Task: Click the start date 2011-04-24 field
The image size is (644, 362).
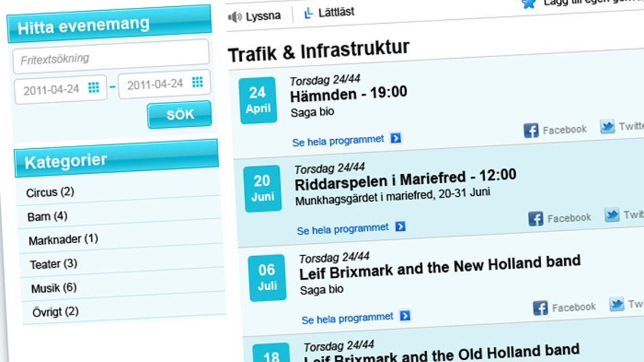Action: coord(51,90)
